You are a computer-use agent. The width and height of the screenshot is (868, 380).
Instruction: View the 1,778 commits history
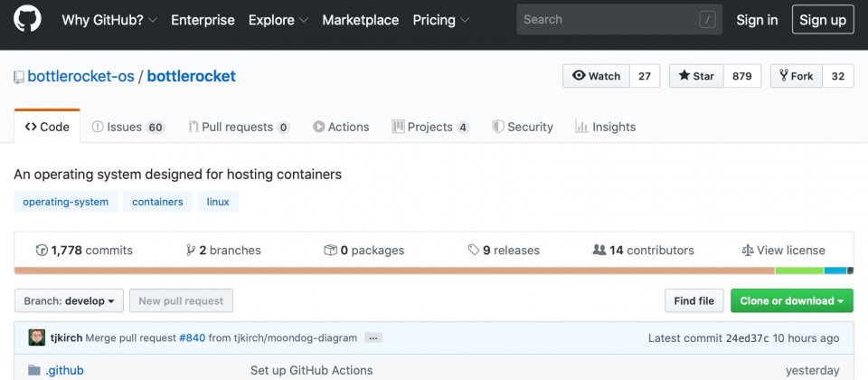point(84,251)
